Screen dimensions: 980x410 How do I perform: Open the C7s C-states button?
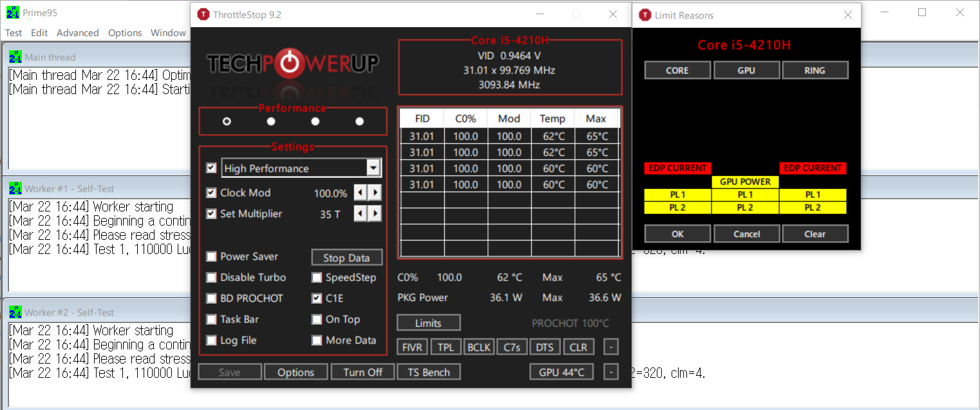[x=512, y=347]
